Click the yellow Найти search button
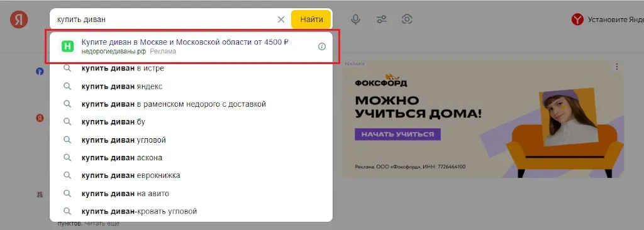This screenshot has height=230, width=644. 311,19
